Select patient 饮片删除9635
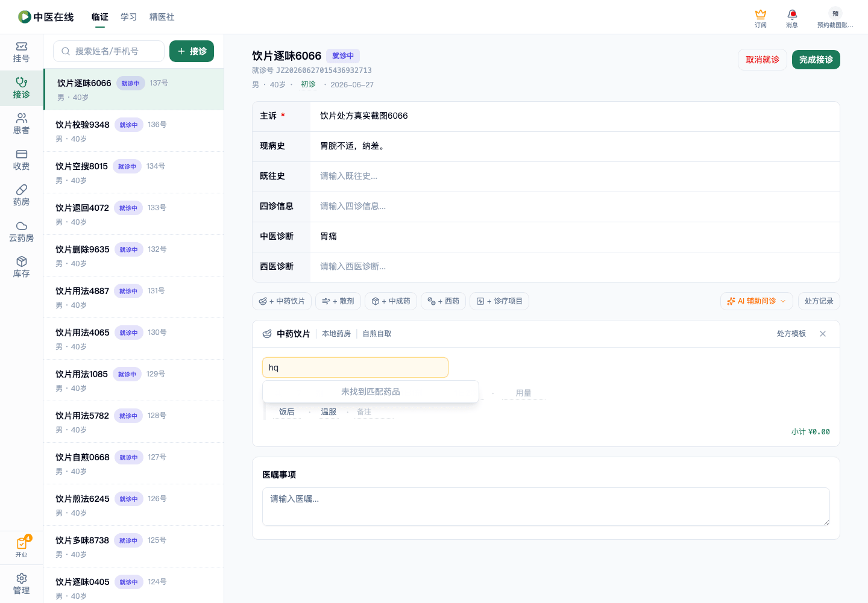The image size is (868, 603). pos(134,255)
